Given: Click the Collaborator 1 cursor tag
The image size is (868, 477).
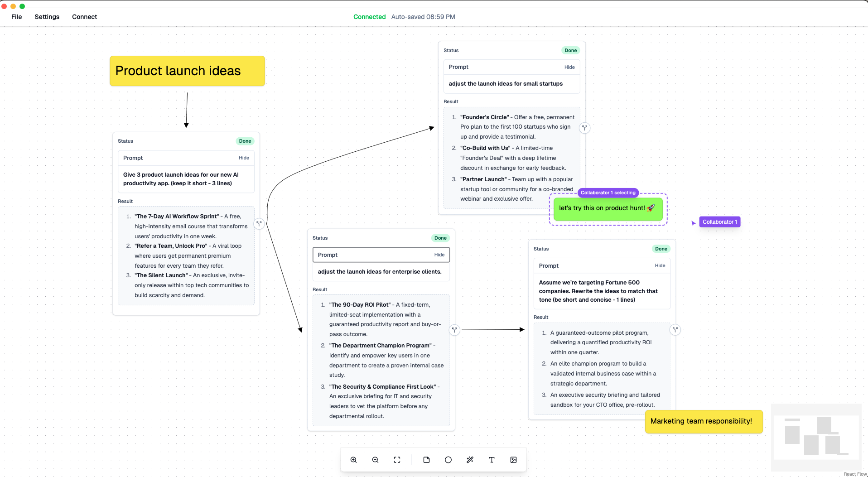Looking at the screenshot, I should pyautogui.click(x=719, y=222).
